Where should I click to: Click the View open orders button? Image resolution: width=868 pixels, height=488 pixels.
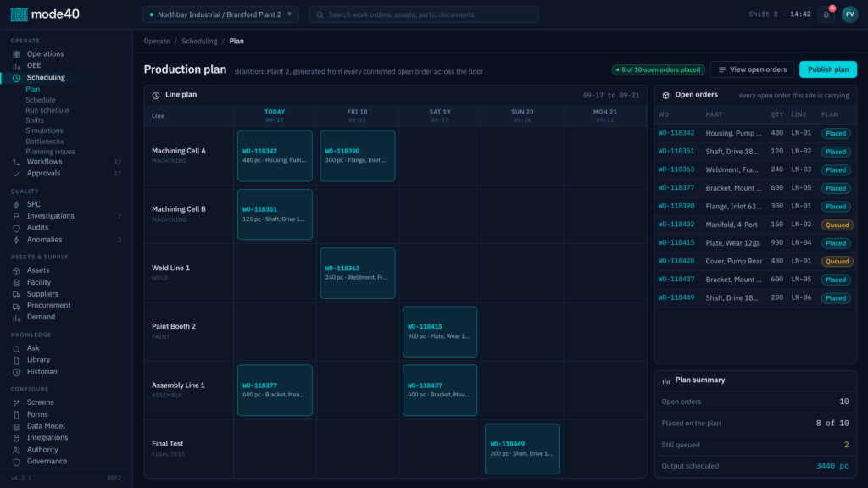[753, 69]
